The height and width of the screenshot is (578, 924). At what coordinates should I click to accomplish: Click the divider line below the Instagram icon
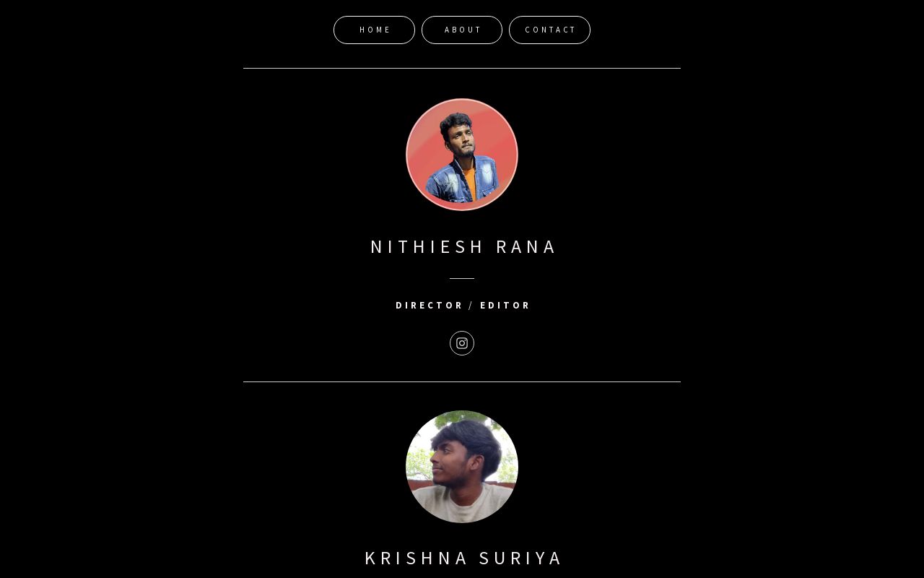[x=462, y=381]
